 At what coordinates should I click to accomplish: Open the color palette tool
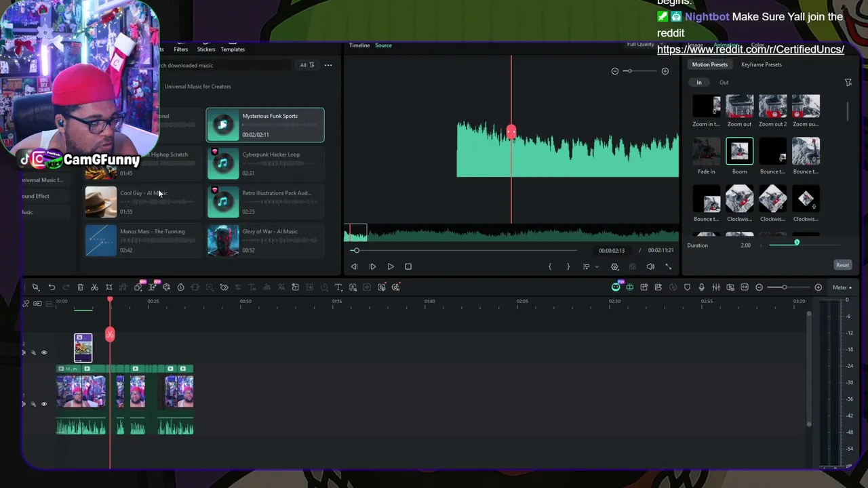166,287
